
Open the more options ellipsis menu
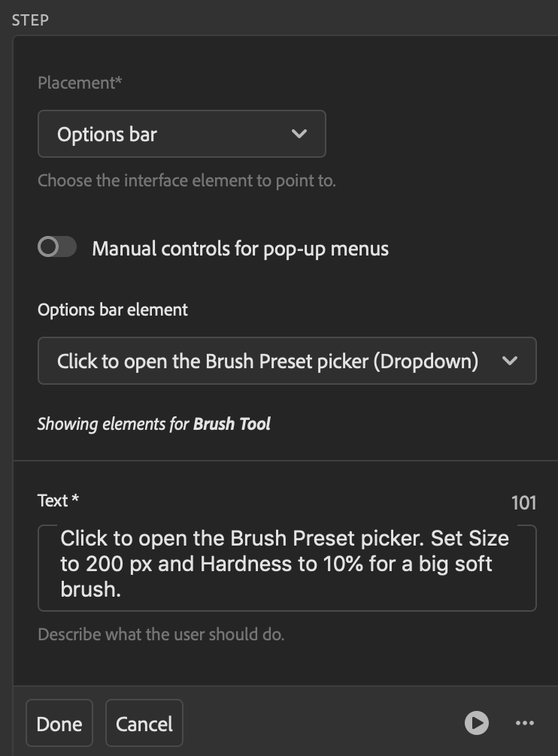click(524, 723)
